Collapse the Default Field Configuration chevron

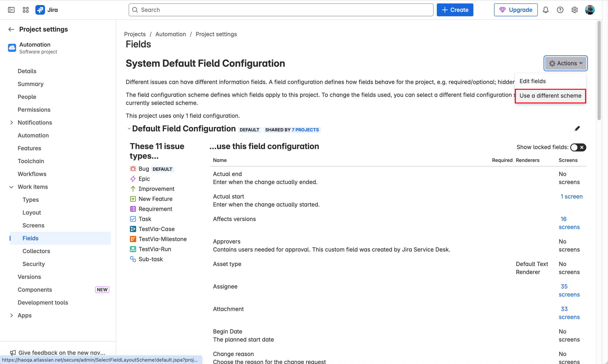(129, 129)
